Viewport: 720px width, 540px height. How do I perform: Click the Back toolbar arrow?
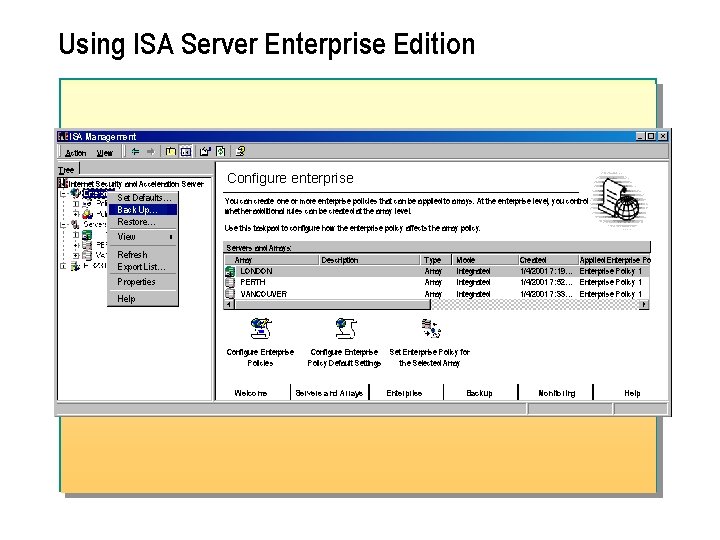(135, 151)
